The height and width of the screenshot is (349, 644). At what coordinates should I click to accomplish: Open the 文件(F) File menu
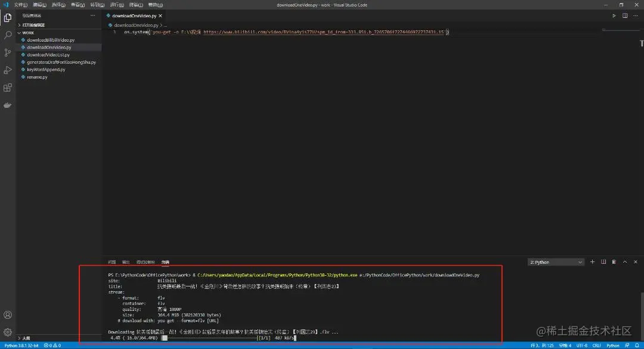[20, 5]
